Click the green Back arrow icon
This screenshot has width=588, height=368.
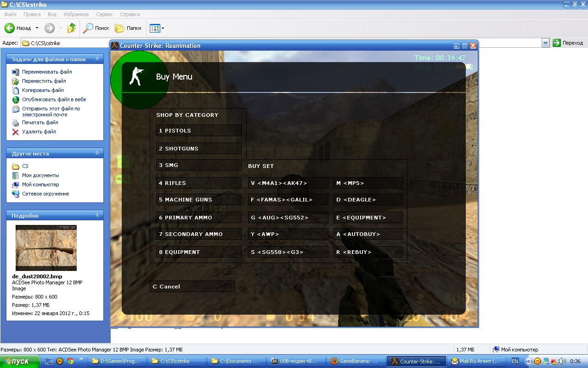click(x=10, y=28)
